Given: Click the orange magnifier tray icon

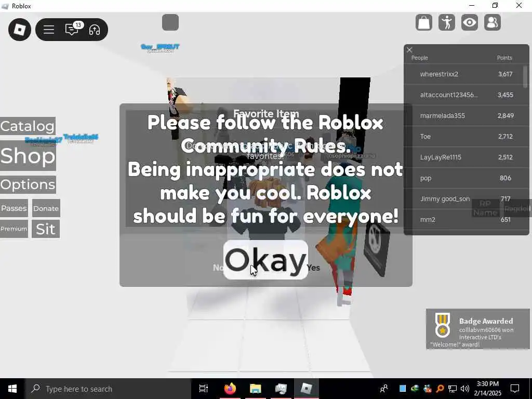Looking at the screenshot, I should point(440,389).
